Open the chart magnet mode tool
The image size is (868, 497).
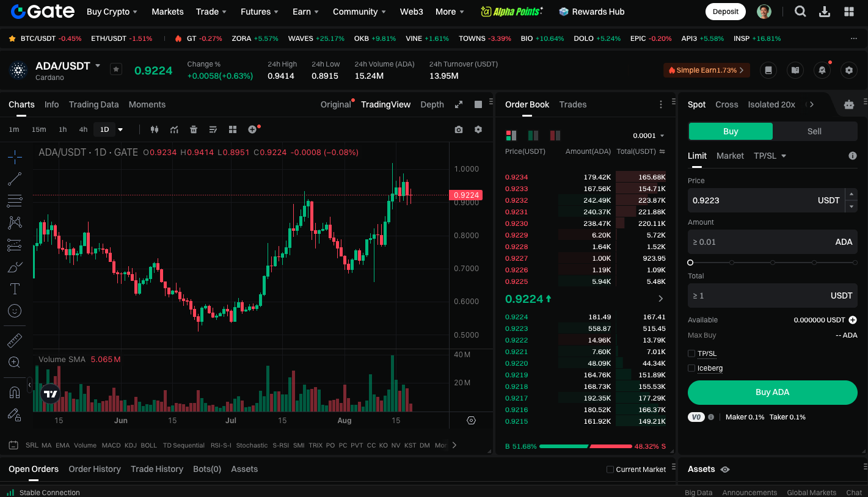(15, 392)
